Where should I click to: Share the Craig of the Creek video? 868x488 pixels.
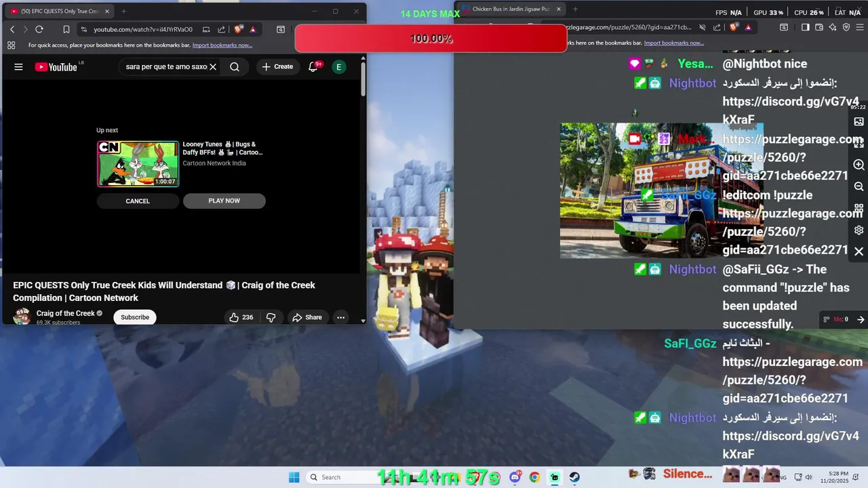(x=307, y=317)
